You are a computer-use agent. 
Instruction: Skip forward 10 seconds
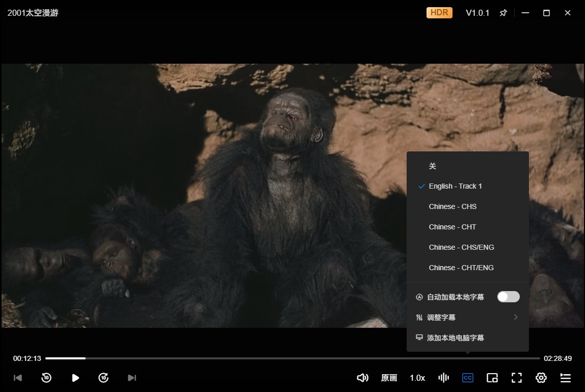pos(103,378)
